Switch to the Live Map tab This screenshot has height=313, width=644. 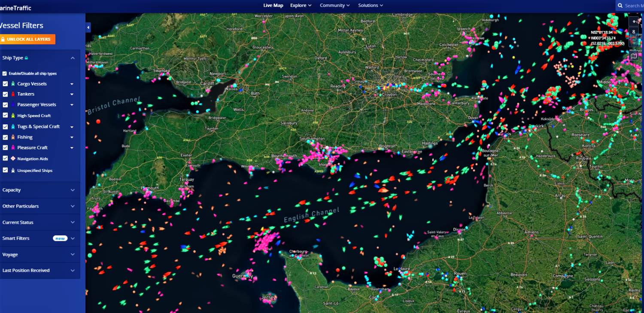273,5
